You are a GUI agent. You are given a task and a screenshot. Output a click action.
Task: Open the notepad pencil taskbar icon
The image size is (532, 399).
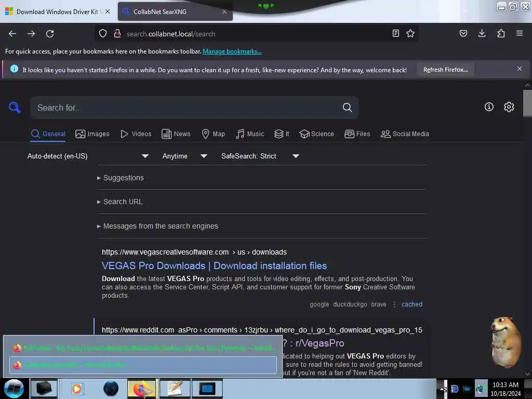175,389
